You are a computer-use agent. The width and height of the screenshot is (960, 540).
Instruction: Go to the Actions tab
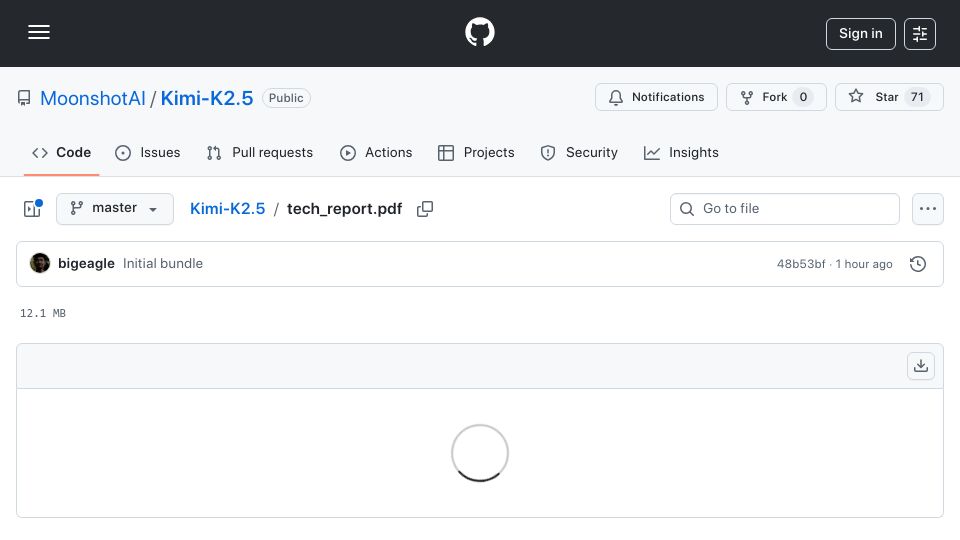pyautogui.click(x=376, y=152)
